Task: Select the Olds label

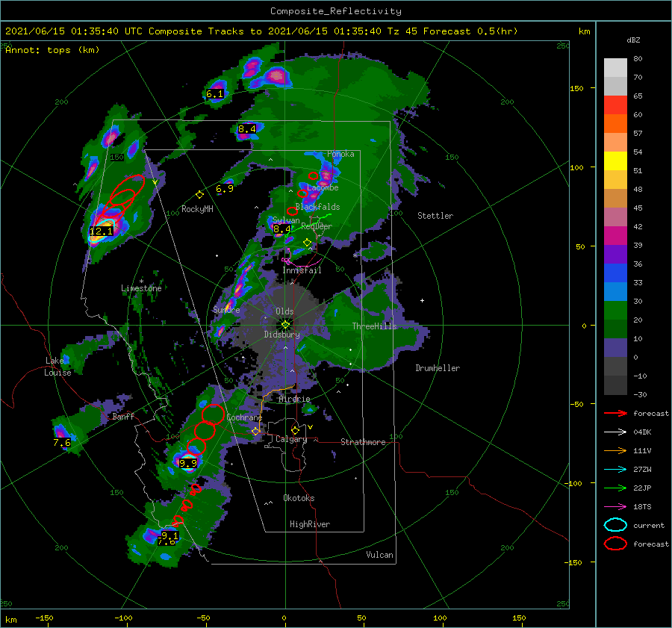Action: [284, 311]
